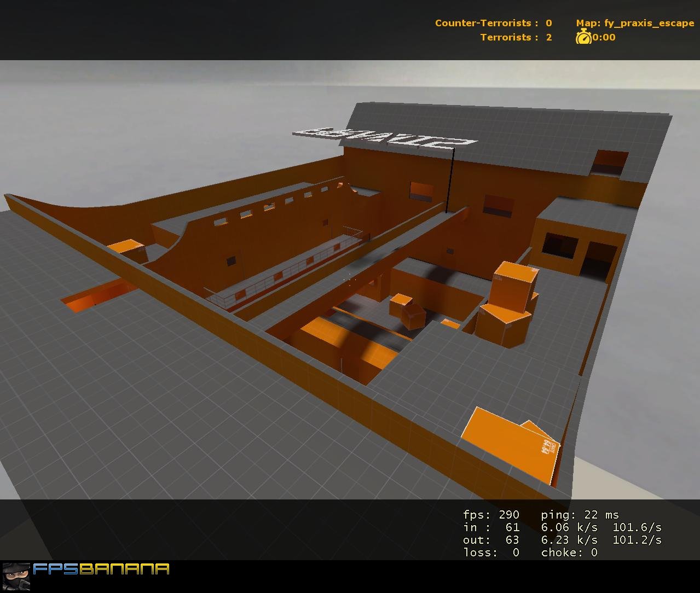This screenshot has height=593, width=700.
Task: Click the round timer stopwatch icon
Action: [583, 37]
